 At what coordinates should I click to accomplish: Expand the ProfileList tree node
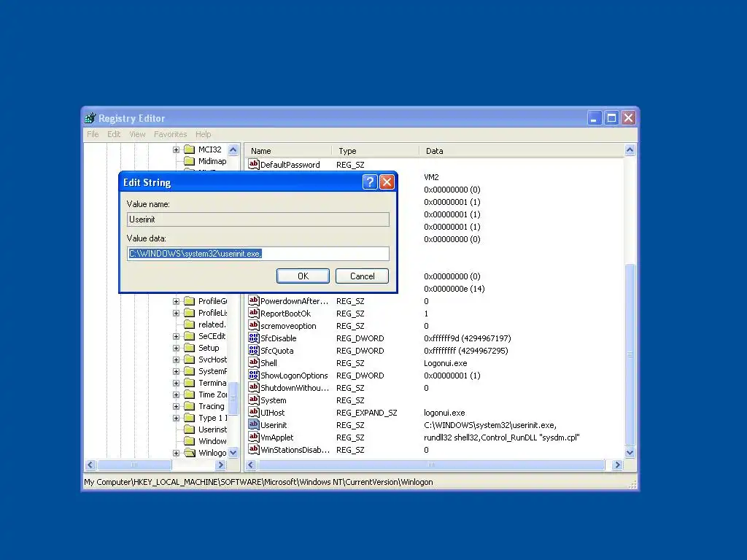pyautogui.click(x=176, y=313)
